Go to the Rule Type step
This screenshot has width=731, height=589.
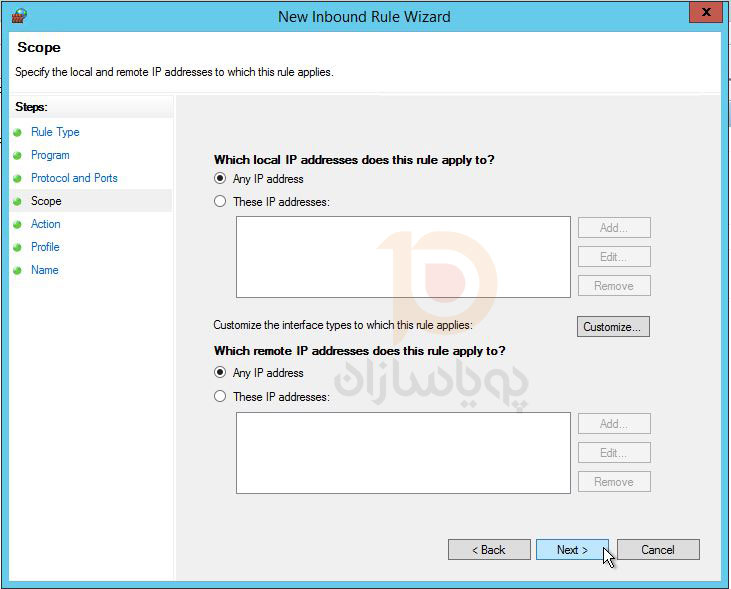(55, 132)
